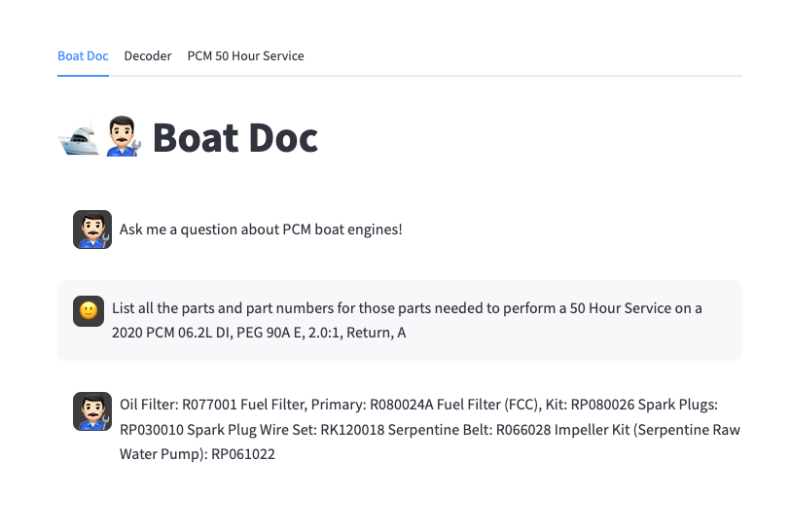Open the PCM 50 Hour Service tab
Viewport: 791px width, 532px height.
pos(246,56)
